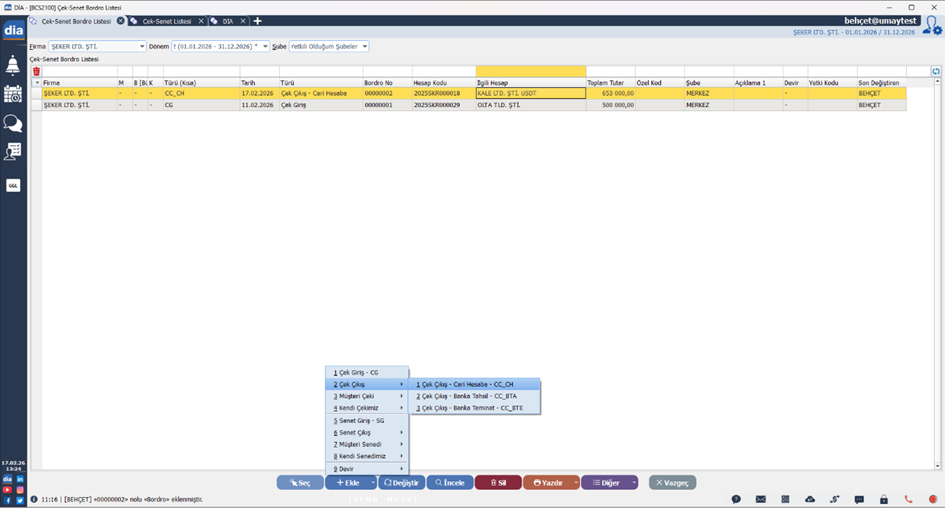Viewport: 945px width, 508px height.
Task: Open the mail icon in status bar
Action: (760, 499)
